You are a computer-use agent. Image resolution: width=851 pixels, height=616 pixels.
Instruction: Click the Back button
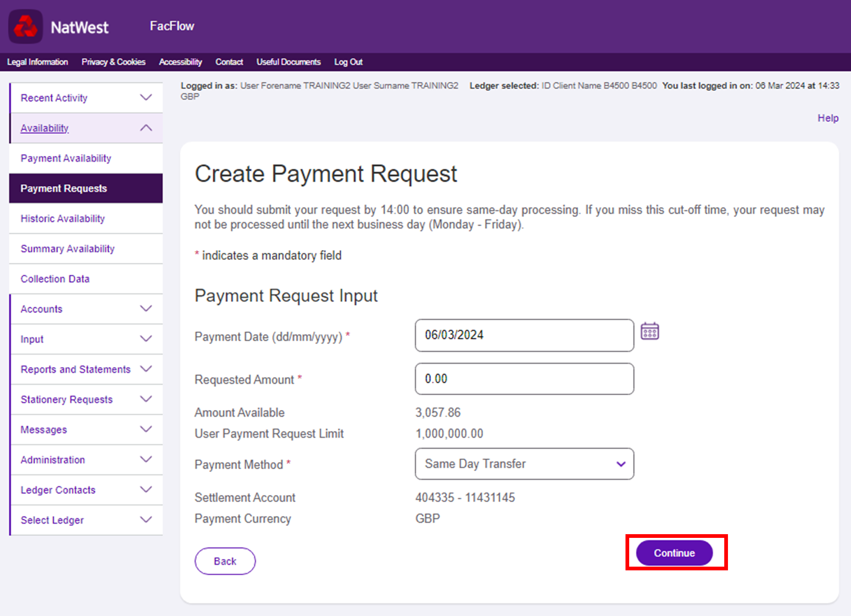[x=225, y=561]
